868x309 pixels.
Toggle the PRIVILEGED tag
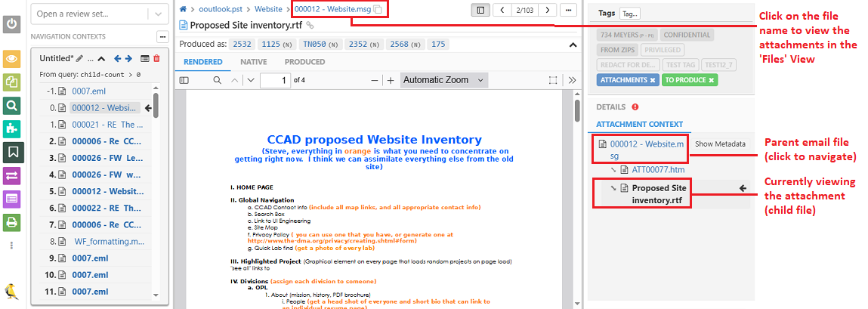pyautogui.click(x=662, y=50)
